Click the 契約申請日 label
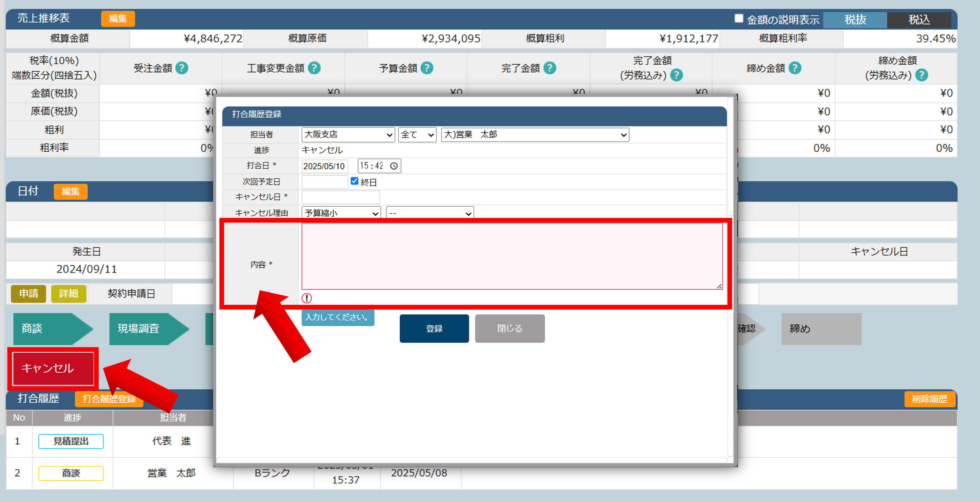This screenshot has width=980, height=502. 131,294
